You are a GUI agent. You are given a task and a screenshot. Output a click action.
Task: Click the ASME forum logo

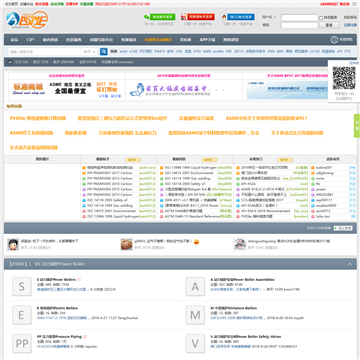[x=27, y=20]
